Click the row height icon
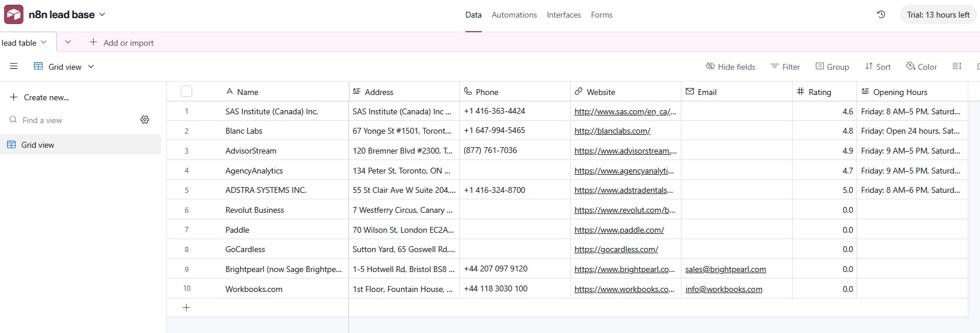This screenshot has width=980, height=333. pos(957,67)
